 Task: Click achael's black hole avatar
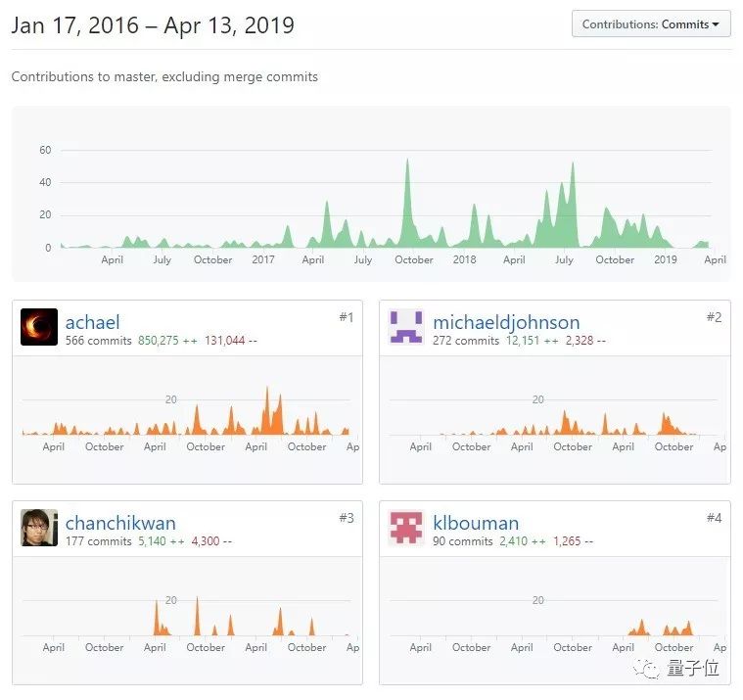[39, 327]
